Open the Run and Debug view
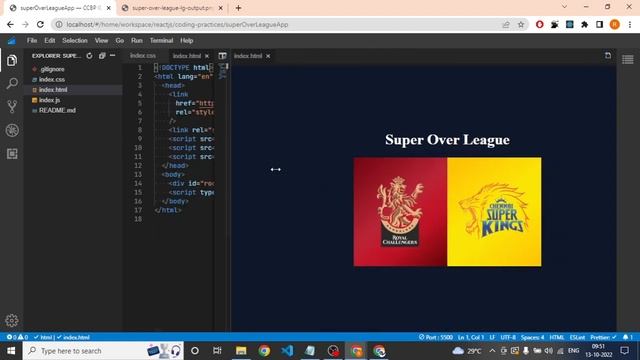This screenshot has width=640, height=360. coord(12,130)
